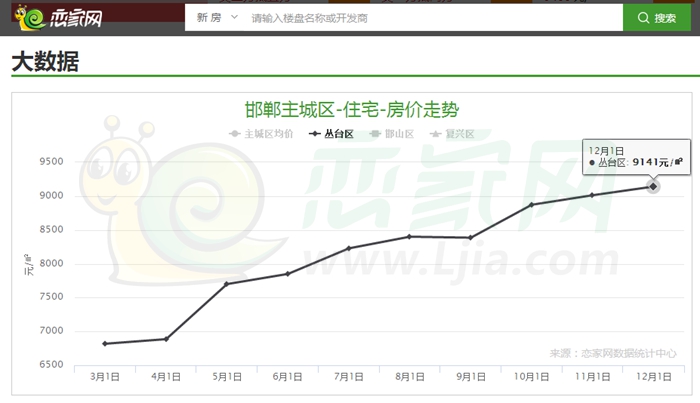
Task: Click the magnifier icon in search button
Action: pyautogui.click(x=643, y=18)
